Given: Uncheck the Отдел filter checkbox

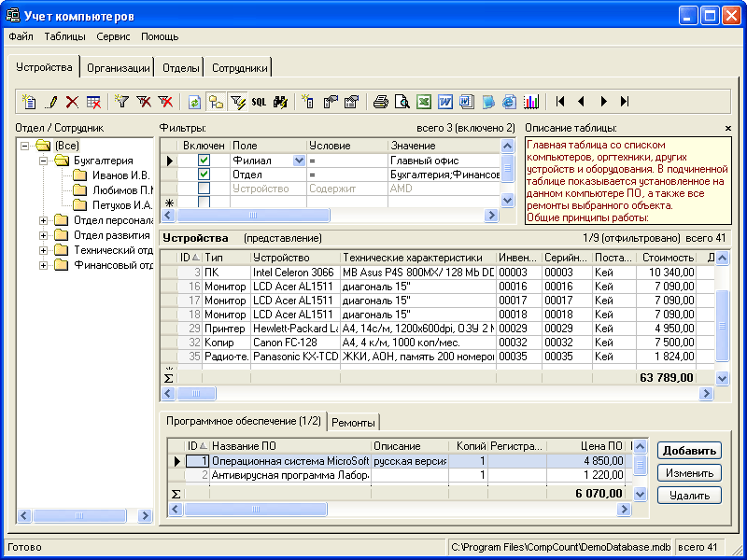Looking at the screenshot, I should click(x=204, y=175).
